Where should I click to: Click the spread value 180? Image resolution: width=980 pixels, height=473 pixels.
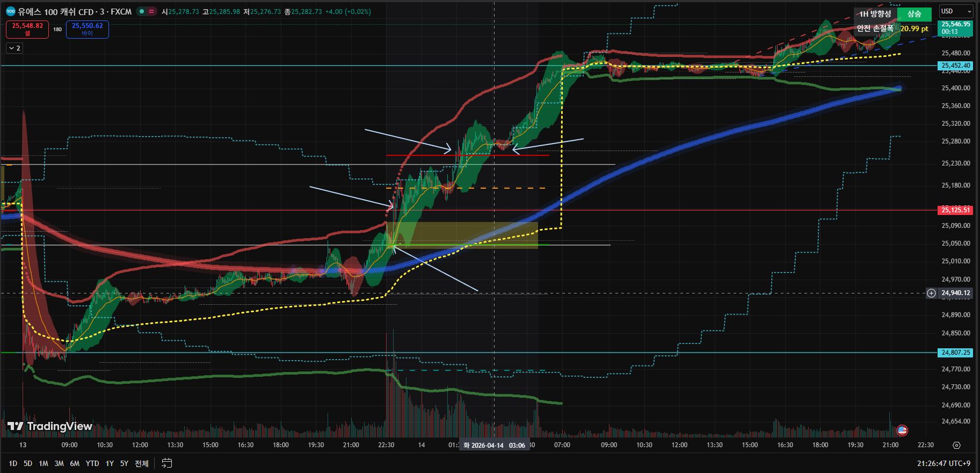point(57,30)
